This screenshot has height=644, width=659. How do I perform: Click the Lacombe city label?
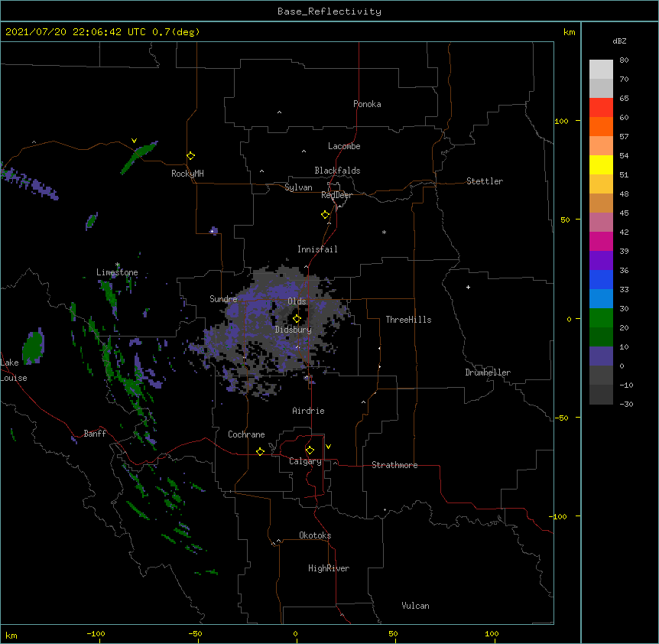pos(344,146)
